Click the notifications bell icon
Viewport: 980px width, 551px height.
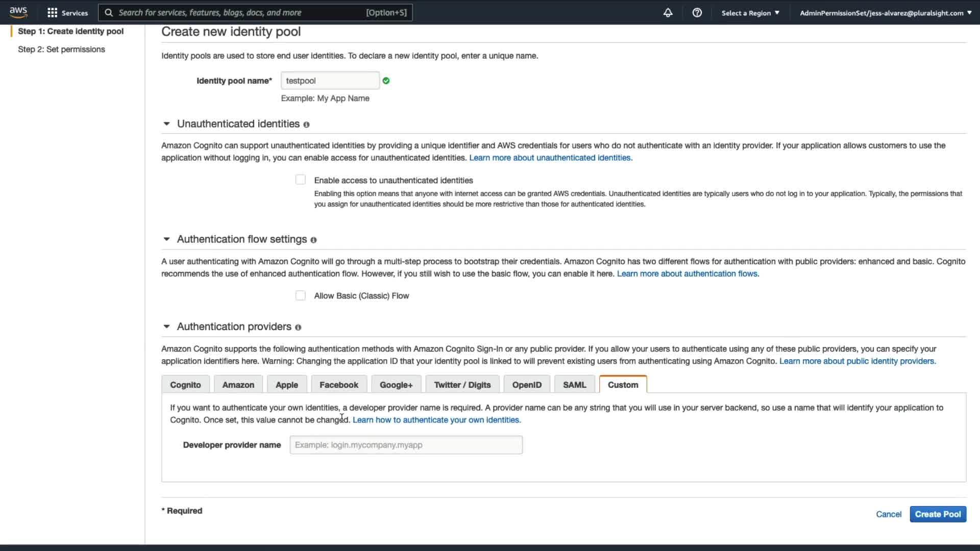pos(668,13)
